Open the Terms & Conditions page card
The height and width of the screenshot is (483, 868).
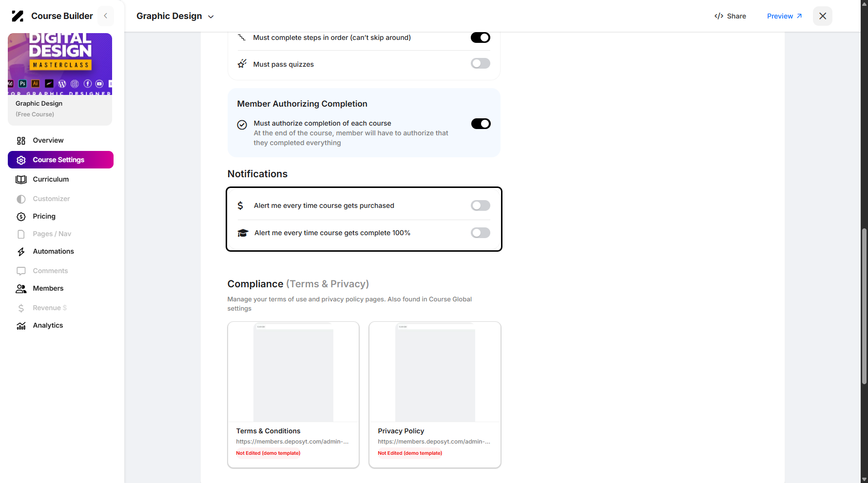tap(293, 395)
